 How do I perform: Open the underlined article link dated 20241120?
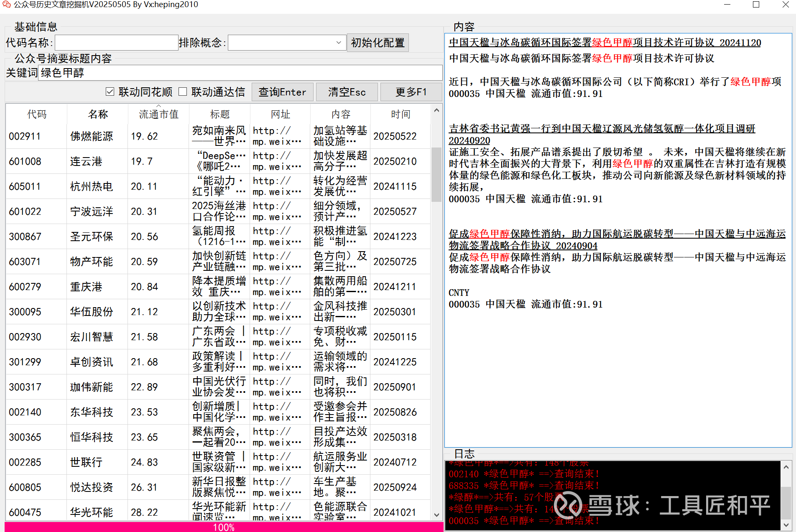(605, 43)
